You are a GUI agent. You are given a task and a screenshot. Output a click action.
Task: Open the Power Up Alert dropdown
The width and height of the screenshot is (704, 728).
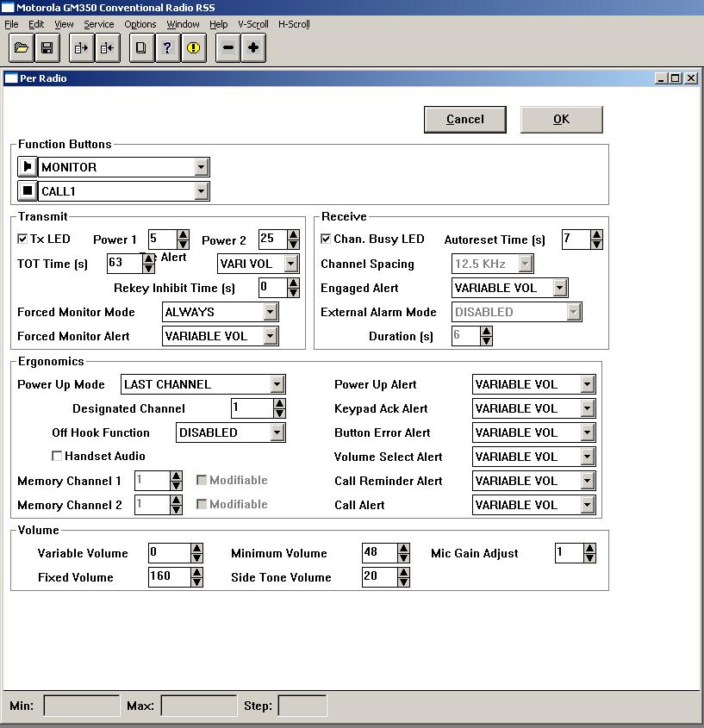[x=588, y=384]
